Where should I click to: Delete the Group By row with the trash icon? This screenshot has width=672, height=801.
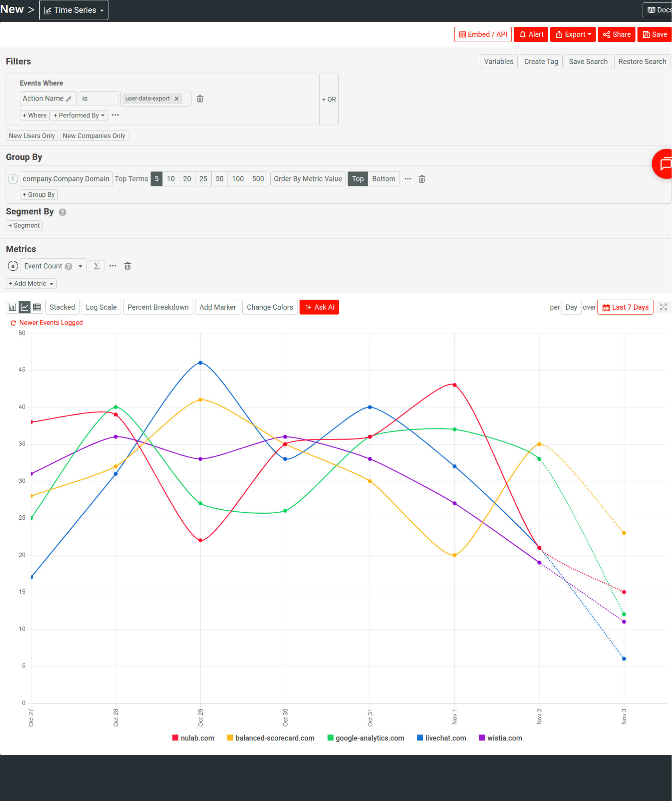point(422,179)
